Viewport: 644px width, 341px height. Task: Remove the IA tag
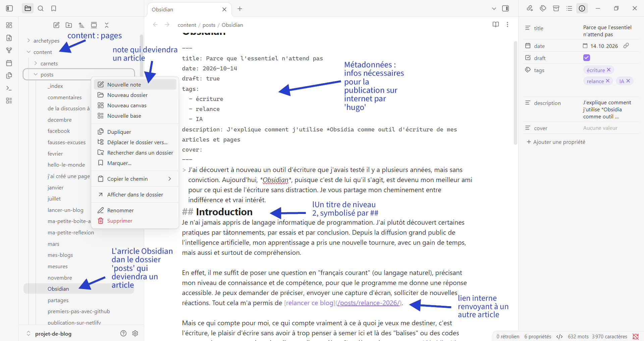pyautogui.click(x=628, y=81)
